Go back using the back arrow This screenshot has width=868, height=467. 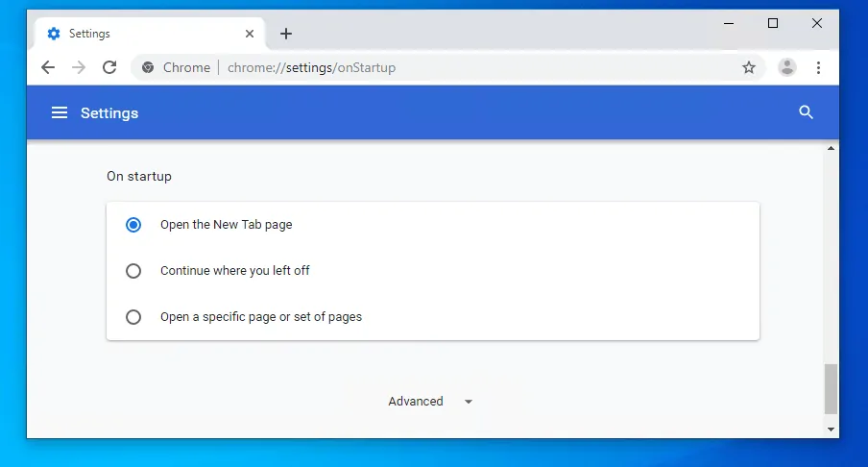[x=48, y=67]
